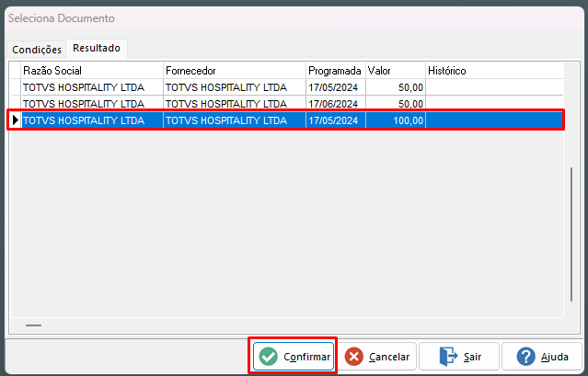Click the Valor column header
The height and width of the screenshot is (376, 588).
point(396,71)
